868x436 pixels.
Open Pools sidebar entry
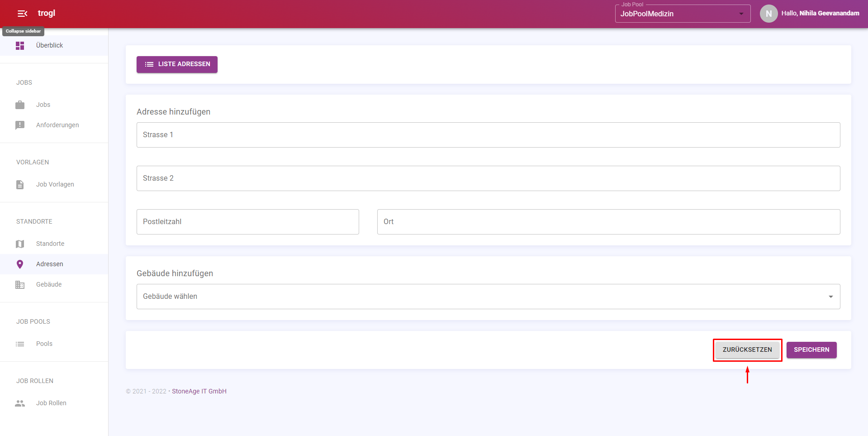[x=54, y=344]
